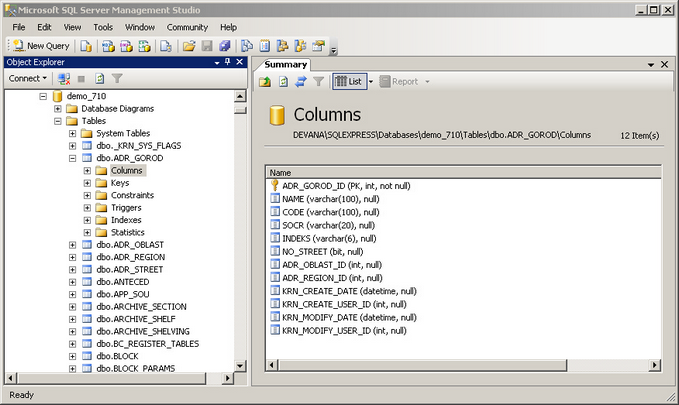Collapse the dbo.ADR_GOROD table node
679x405 pixels.
click(x=72, y=158)
